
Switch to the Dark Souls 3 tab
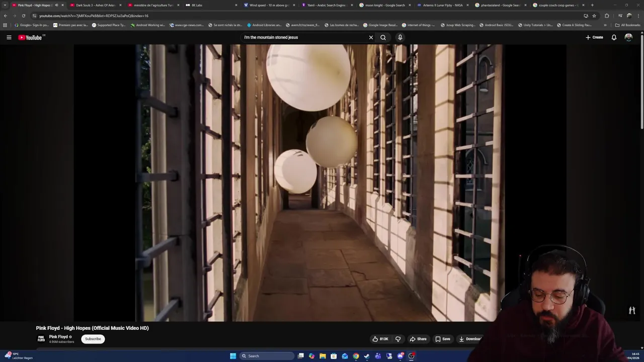click(x=95, y=5)
